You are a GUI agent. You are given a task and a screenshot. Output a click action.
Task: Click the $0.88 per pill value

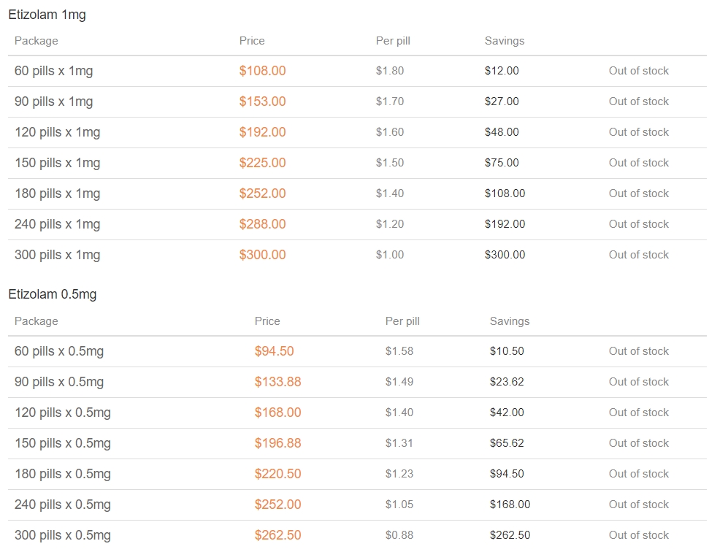click(x=399, y=535)
